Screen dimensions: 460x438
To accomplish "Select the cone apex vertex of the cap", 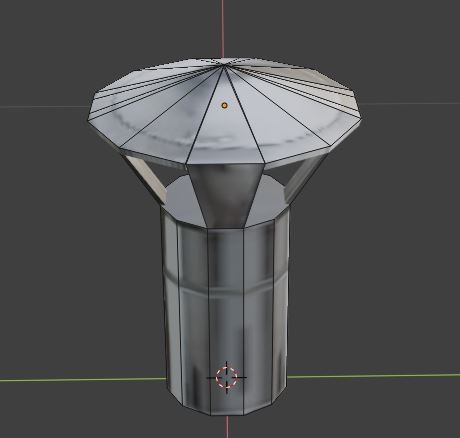I will 224,65.
